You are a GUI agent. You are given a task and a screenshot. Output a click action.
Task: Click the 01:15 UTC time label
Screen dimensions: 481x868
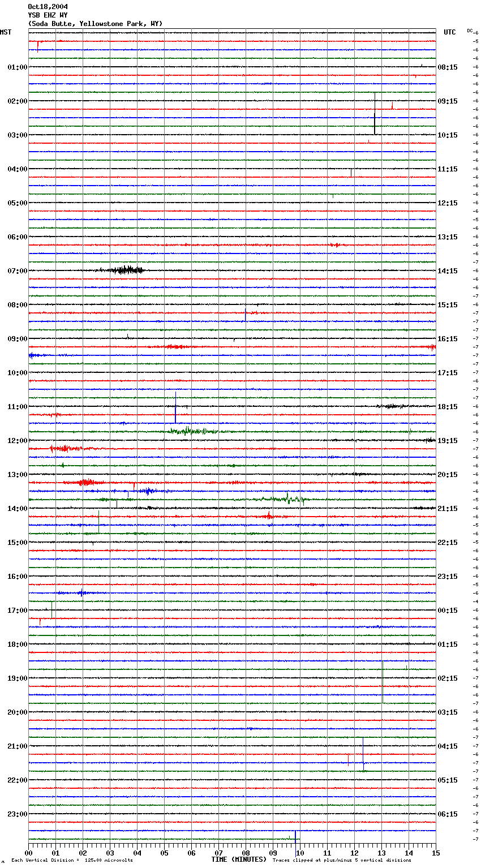point(448,644)
